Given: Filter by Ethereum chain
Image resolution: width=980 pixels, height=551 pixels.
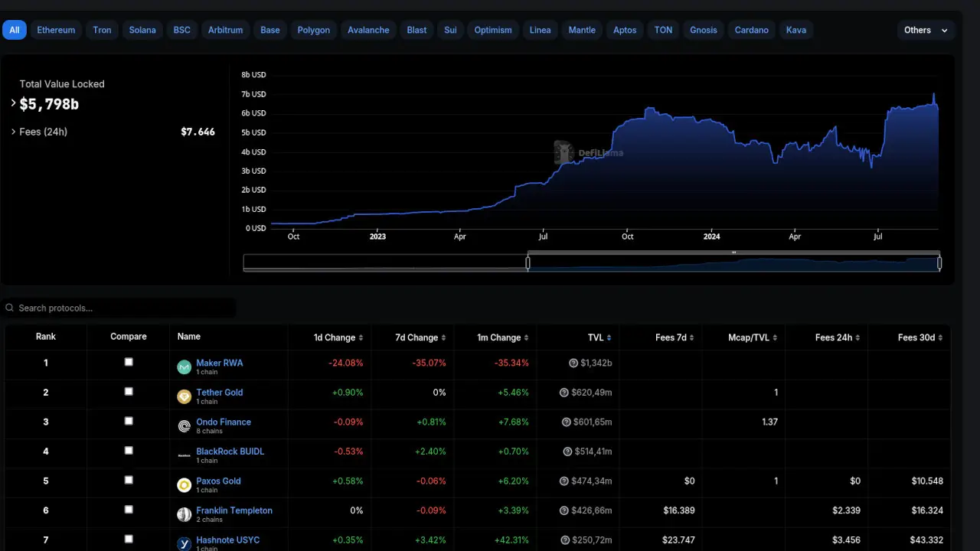Looking at the screenshot, I should click(x=56, y=30).
